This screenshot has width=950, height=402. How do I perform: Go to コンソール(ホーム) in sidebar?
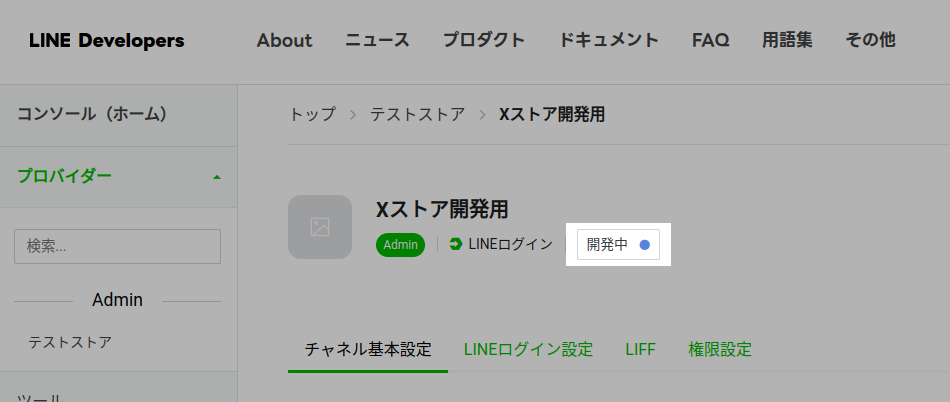coord(92,114)
